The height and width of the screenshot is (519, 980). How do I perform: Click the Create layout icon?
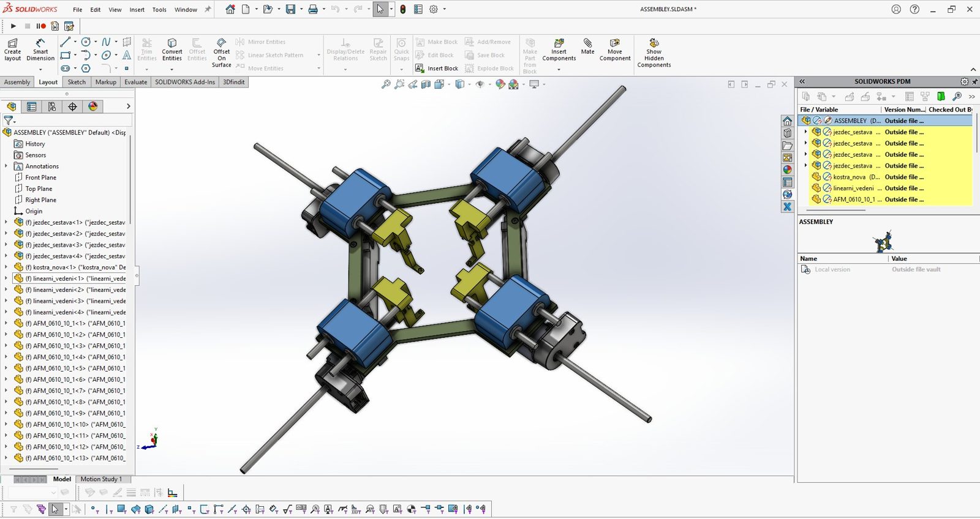tap(12, 50)
